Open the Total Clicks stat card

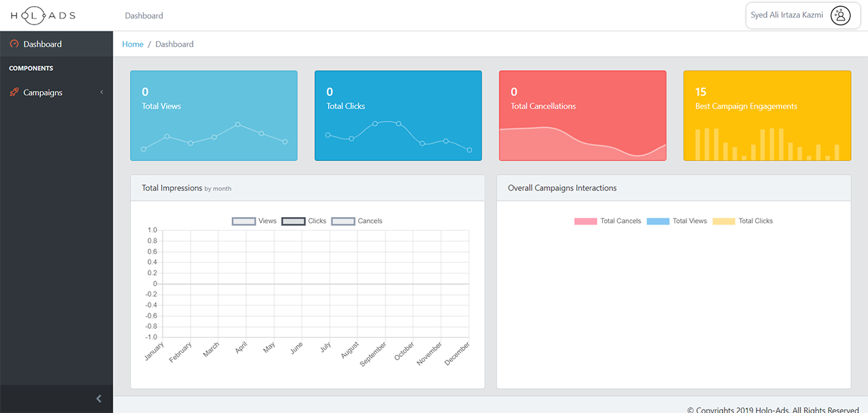[398, 115]
